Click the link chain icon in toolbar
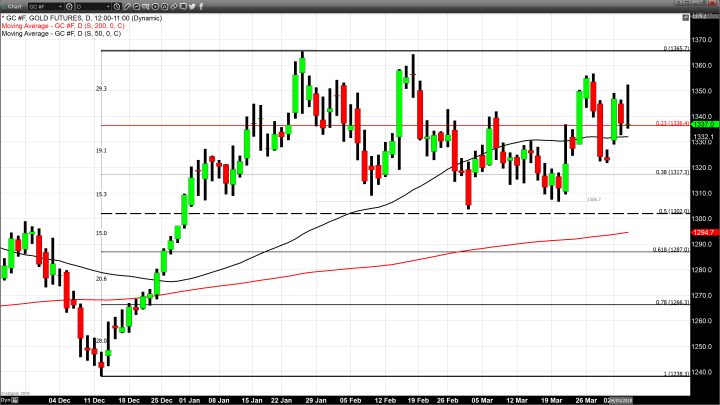 (174, 6)
